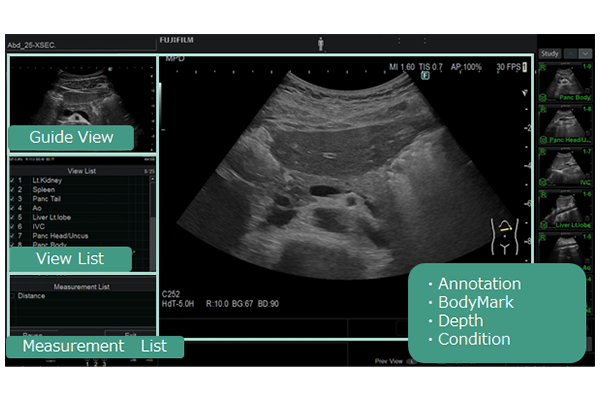
Task: Select Panc Head/Uncus in the View List
Action: click(x=60, y=236)
